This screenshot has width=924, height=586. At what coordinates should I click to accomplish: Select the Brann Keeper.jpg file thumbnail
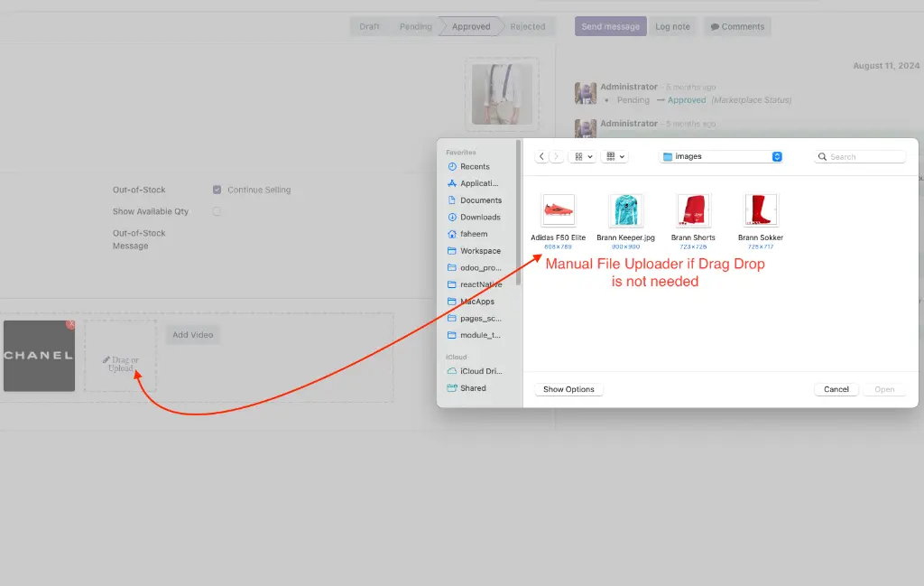[x=625, y=210]
